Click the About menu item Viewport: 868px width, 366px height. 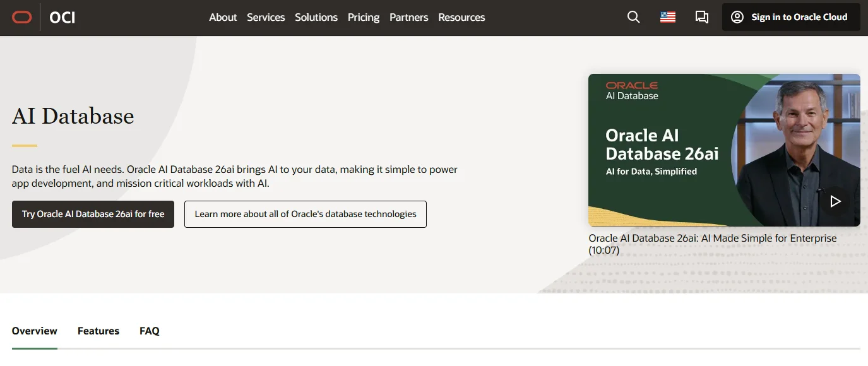[x=223, y=17]
